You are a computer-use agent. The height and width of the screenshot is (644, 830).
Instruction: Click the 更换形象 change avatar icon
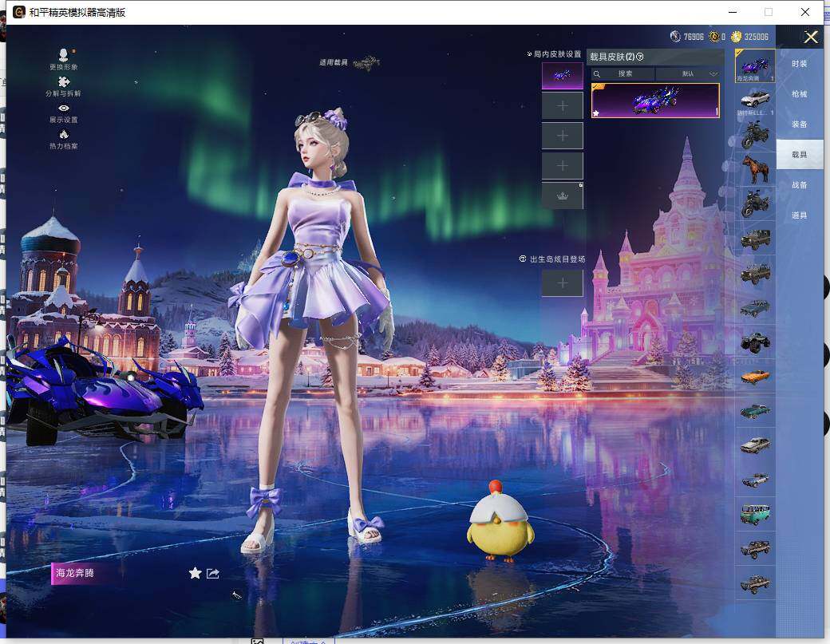click(63, 56)
